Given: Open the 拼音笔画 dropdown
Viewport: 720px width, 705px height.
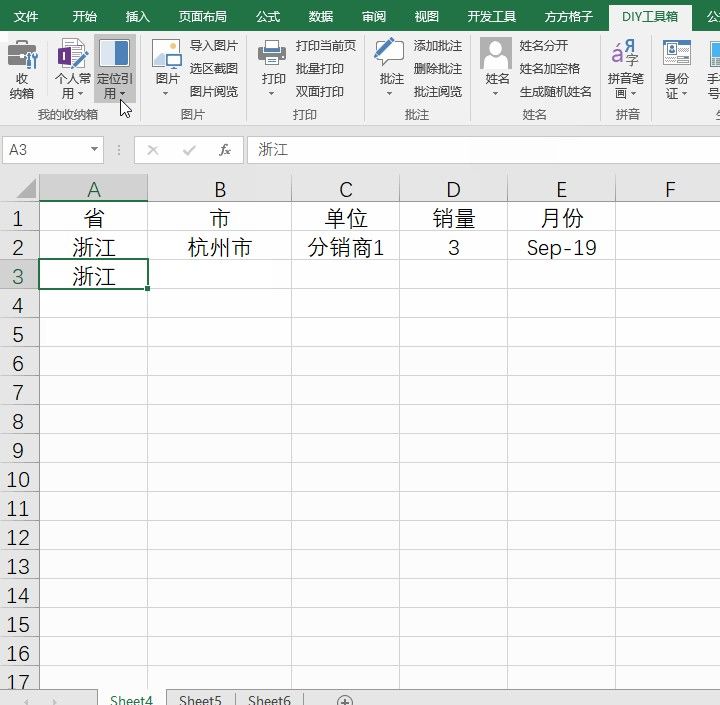Looking at the screenshot, I should pos(625,69).
